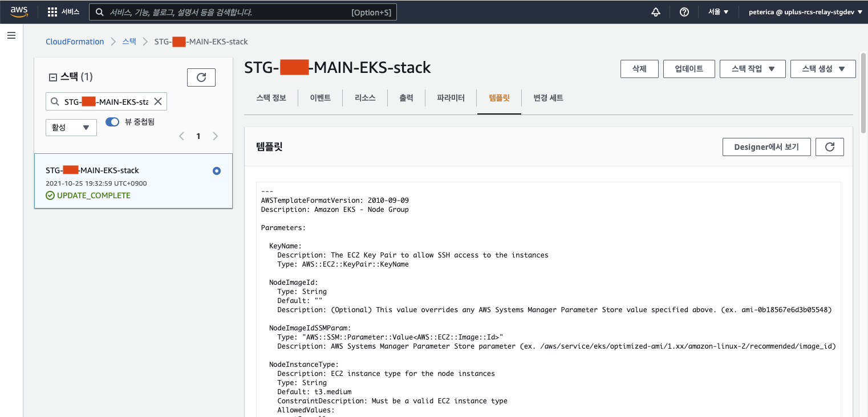Image resolution: width=868 pixels, height=417 pixels.
Task: Go to next stack list page
Action: pyautogui.click(x=215, y=136)
